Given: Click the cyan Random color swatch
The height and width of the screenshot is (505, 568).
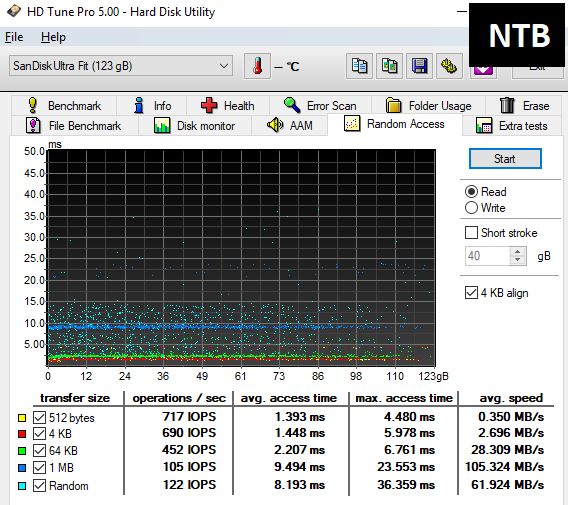Looking at the screenshot, I should pyautogui.click(x=22, y=486).
